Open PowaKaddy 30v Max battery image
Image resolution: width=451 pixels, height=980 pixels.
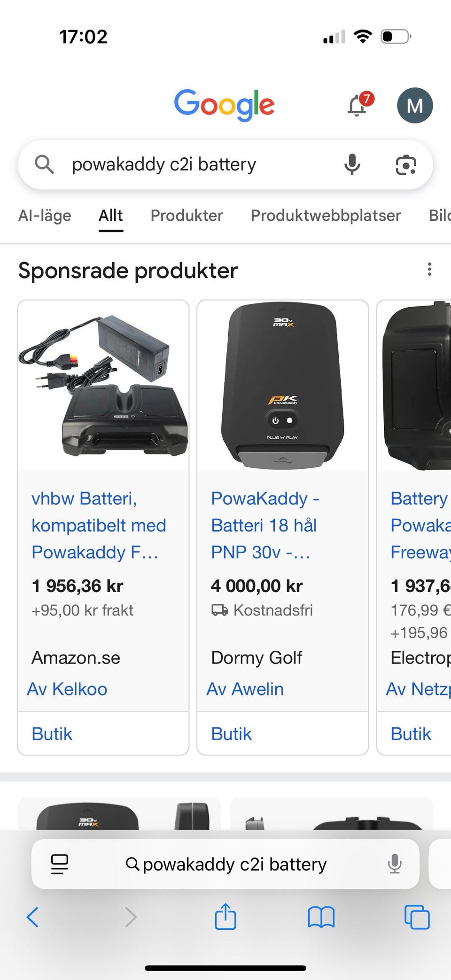282,385
